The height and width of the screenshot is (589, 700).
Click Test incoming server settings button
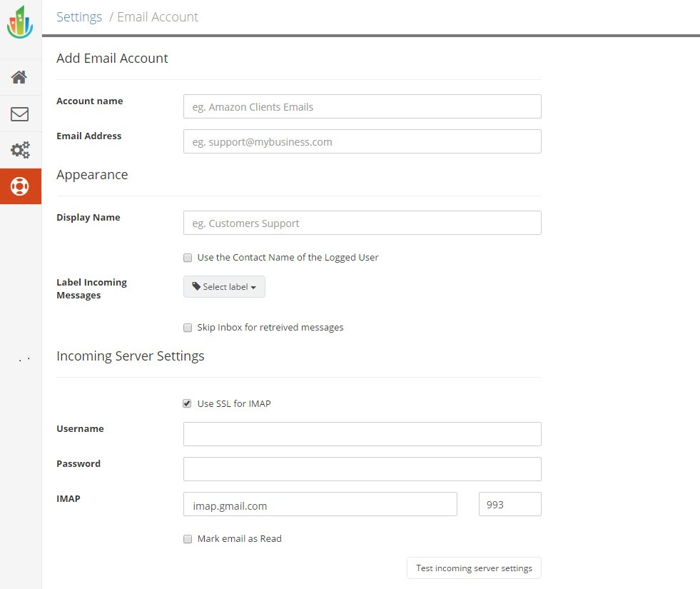(474, 568)
